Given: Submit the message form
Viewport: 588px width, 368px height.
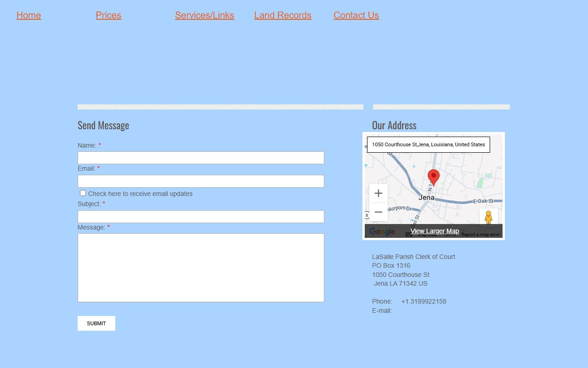Looking at the screenshot, I should pyautogui.click(x=96, y=323).
